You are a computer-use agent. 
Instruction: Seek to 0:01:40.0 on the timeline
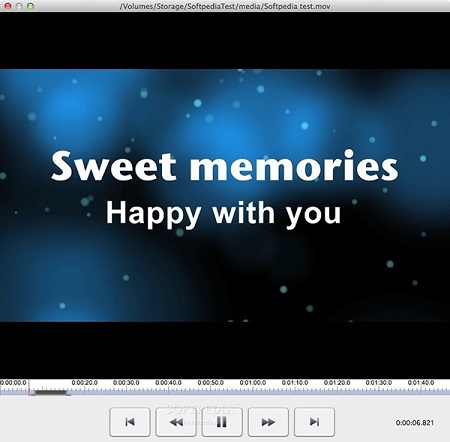coord(421,383)
